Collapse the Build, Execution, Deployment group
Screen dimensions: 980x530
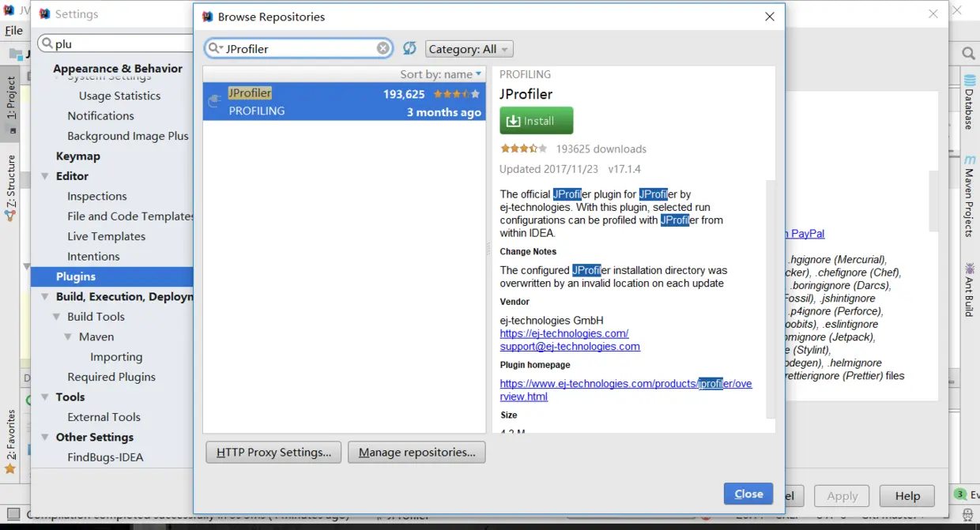click(x=45, y=297)
